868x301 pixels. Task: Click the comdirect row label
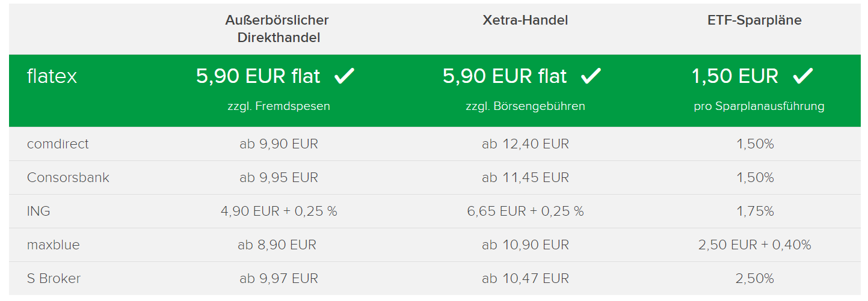click(x=58, y=144)
